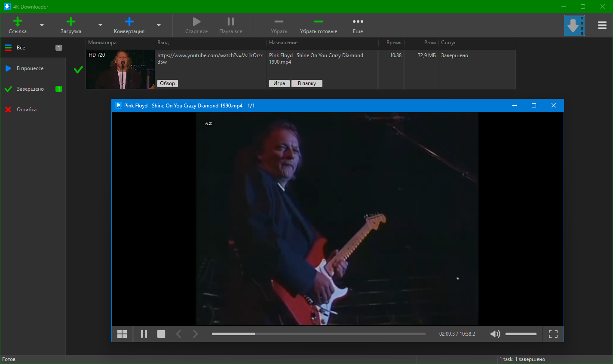Click Убрать готовые in toolbar

coord(318,25)
